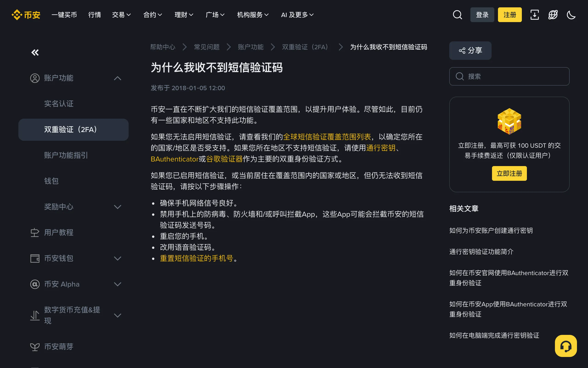Viewport: 588px width, 368px height.
Task: Click the yellow 注册 button
Action: click(509, 15)
